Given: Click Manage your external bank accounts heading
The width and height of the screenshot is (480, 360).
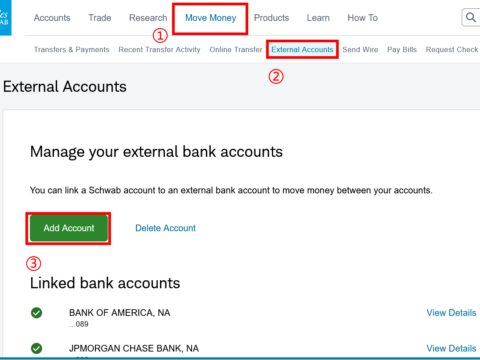Looking at the screenshot, I should click(x=156, y=152).
